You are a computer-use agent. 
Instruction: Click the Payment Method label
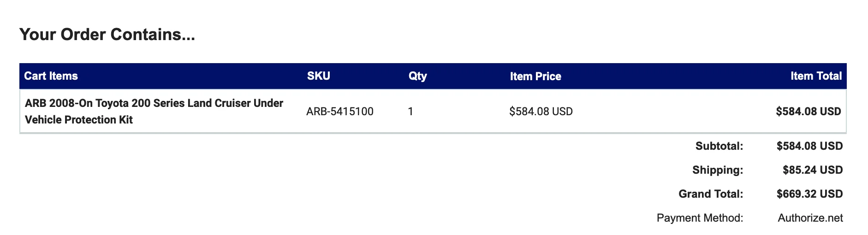click(x=700, y=218)
